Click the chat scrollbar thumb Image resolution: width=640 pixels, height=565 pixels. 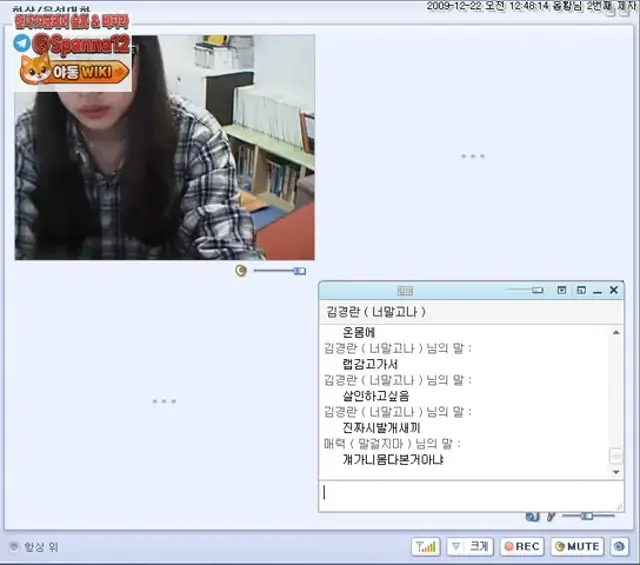(616, 456)
